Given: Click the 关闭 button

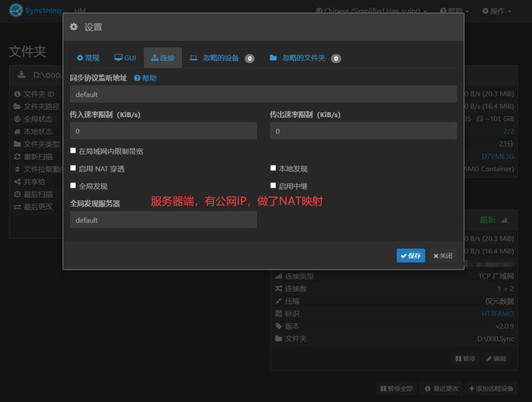Looking at the screenshot, I should point(443,256).
